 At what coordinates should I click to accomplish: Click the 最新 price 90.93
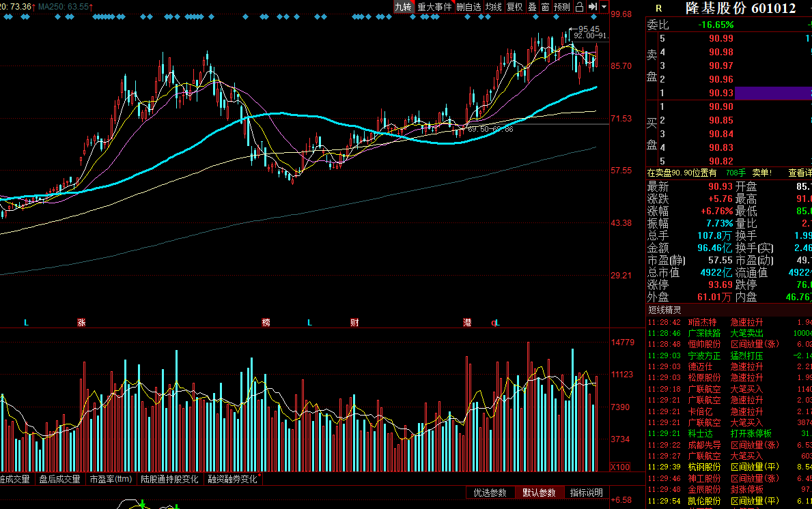720,186
